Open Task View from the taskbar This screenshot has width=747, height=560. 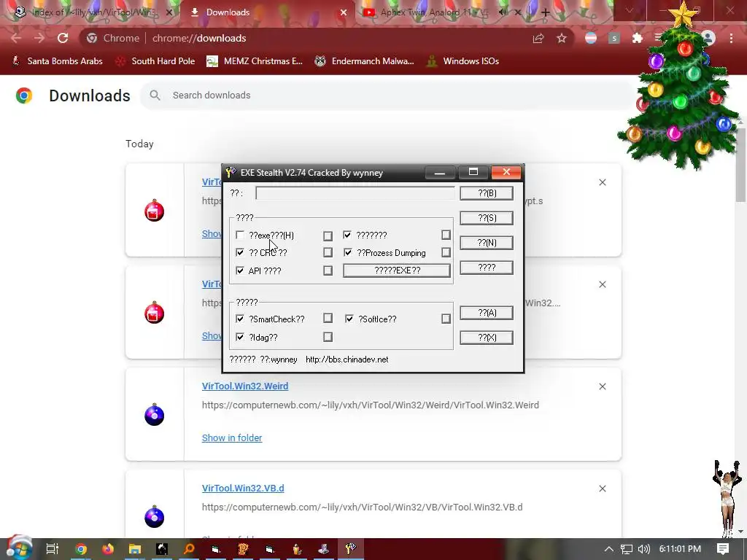tap(53, 549)
